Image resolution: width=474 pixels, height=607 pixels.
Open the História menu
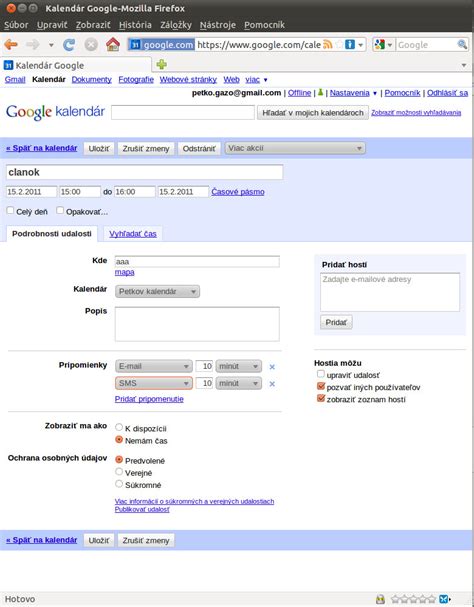click(135, 25)
